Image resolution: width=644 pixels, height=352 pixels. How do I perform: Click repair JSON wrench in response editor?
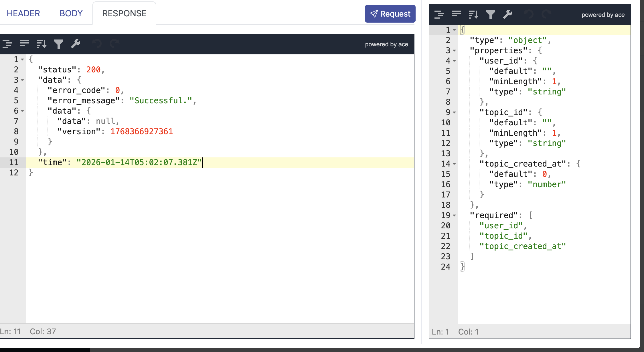(76, 44)
